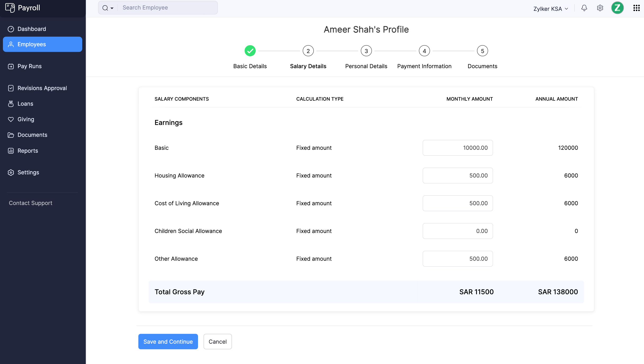
Task: Open the Zoho apps grid menu
Action: pyautogui.click(x=636, y=8)
